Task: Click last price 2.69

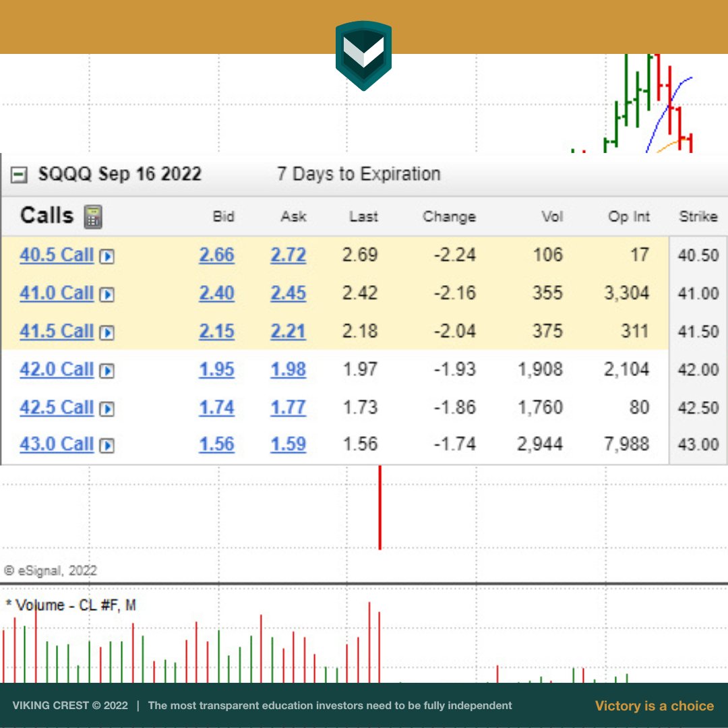Action: 360,255
